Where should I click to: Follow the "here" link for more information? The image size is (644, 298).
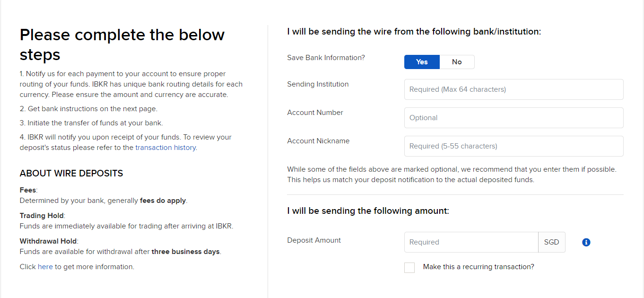(45, 267)
